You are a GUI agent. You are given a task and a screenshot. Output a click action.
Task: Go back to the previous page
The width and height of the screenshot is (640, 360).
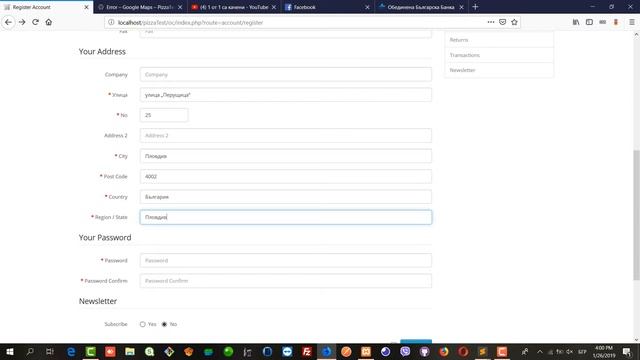click(x=8, y=22)
